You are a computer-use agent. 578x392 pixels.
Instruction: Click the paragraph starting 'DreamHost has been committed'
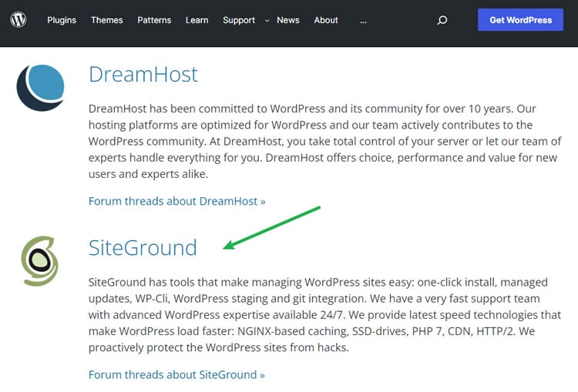pyautogui.click(x=324, y=141)
